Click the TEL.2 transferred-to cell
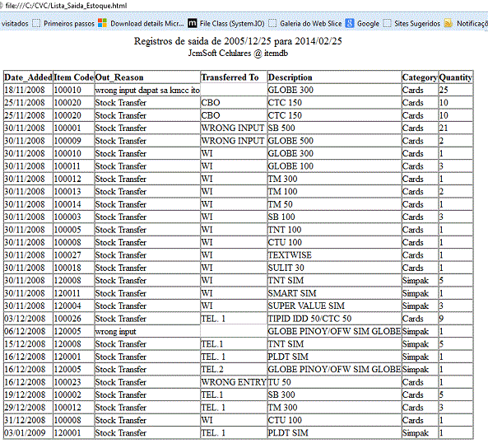 (234, 370)
